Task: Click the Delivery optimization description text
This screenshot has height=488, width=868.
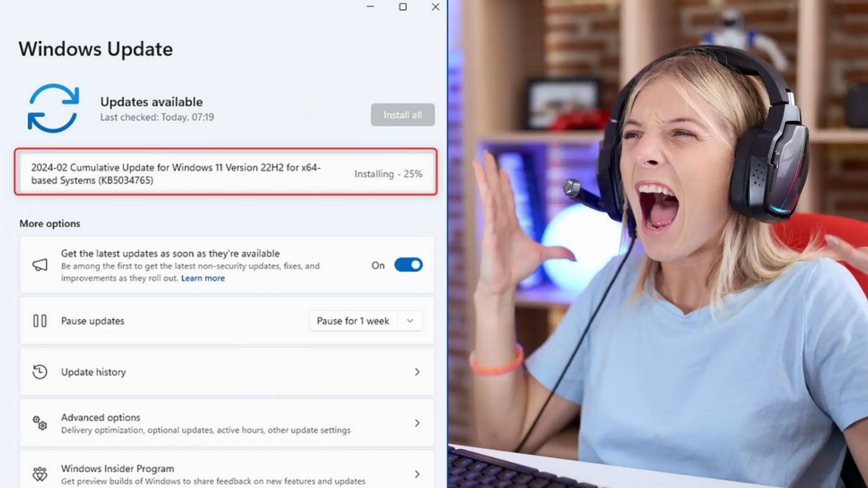Action: pos(206,430)
